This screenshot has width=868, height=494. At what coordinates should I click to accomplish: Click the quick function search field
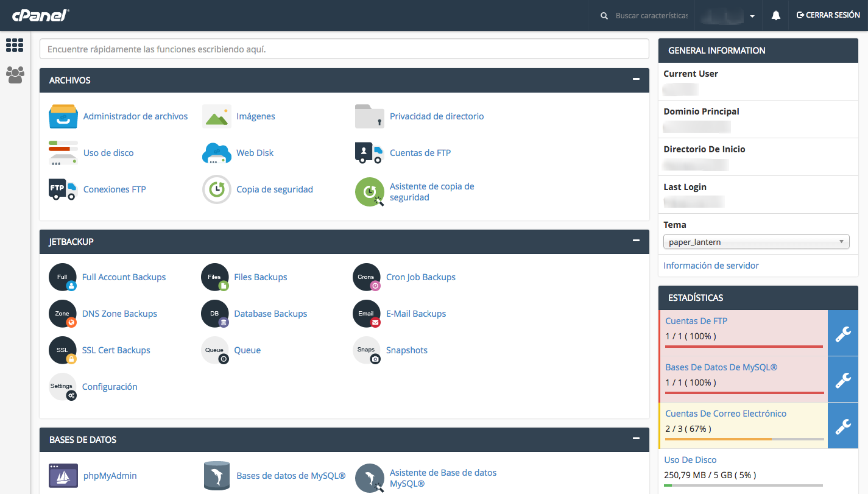point(344,49)
